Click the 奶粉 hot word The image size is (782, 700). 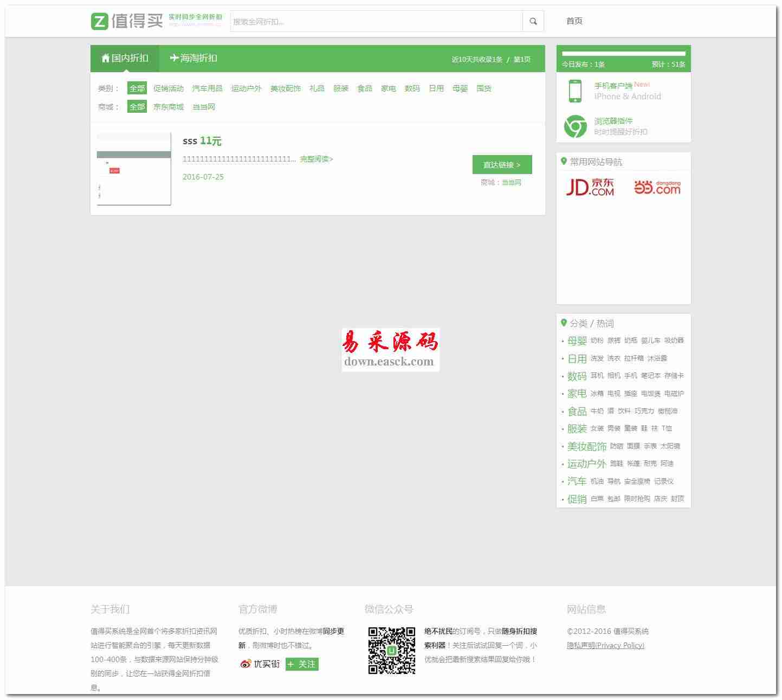[x=597, y=341]
